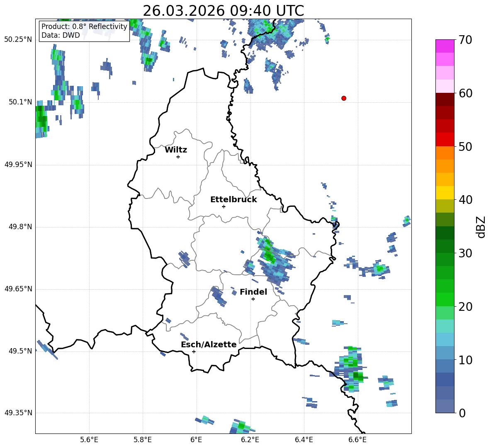This screenshot has height=448, width=491.
Task: Click the Findel station cross marker
Action: click(x=253, y=299)
